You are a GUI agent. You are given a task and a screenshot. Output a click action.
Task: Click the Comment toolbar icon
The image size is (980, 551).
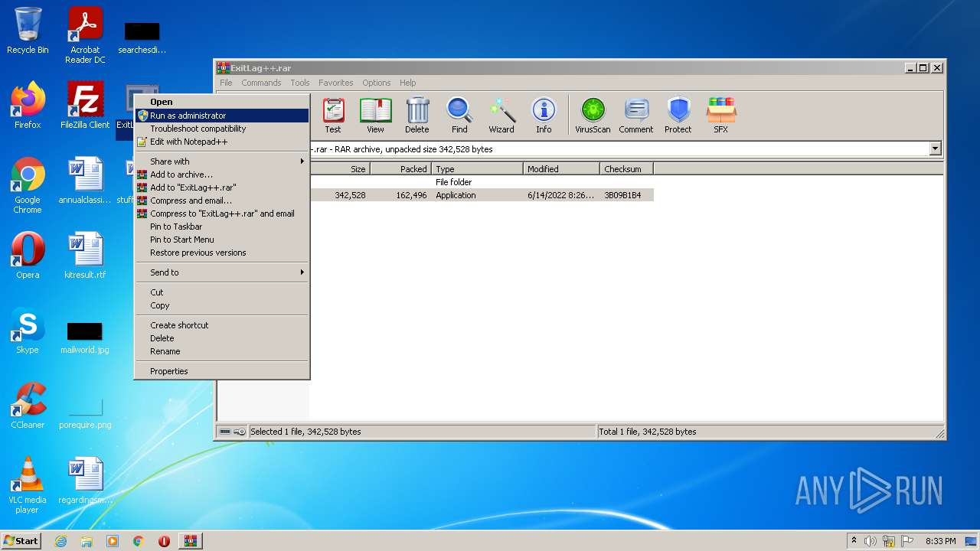click(636, 116)
